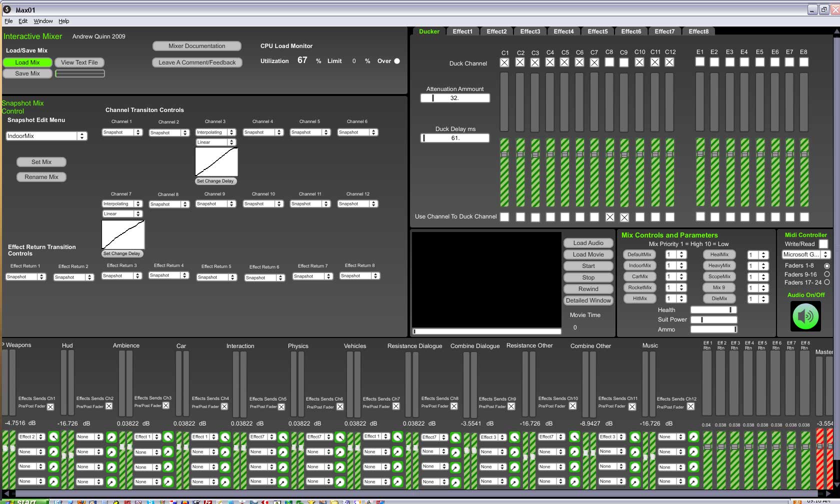Screen dimensions: 840x504
Task: Open Effect Return 1 Snapshot dropdown
Action: point(25,276)
